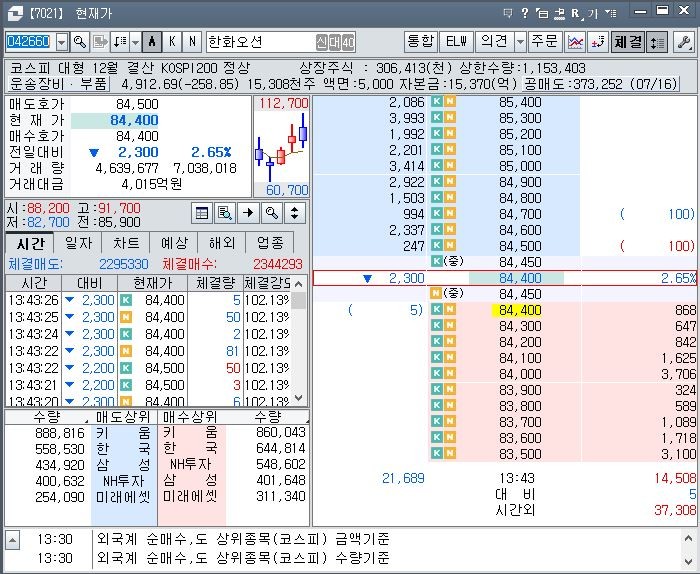Click the font size 가 icon
Image resolution: width=700 pixels, height=574 pixels.
[x=593, y=14]
